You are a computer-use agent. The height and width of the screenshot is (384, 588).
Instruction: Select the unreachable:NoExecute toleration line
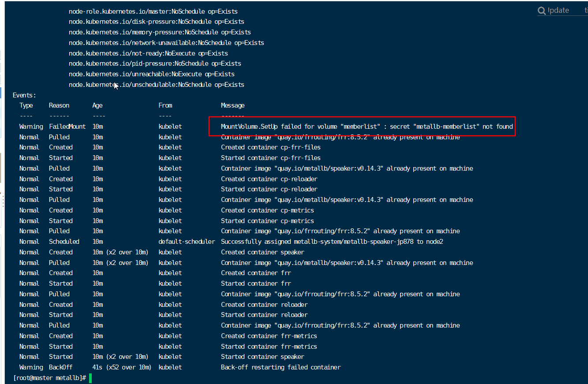coord(152,74)
